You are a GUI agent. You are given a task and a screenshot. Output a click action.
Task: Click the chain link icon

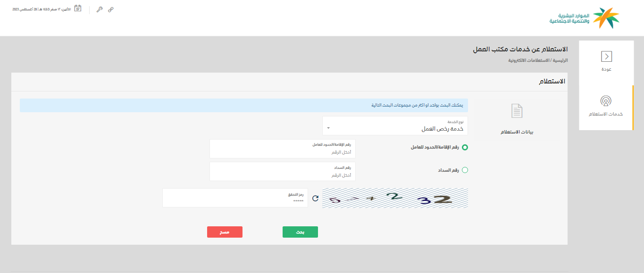pos(111,9)
